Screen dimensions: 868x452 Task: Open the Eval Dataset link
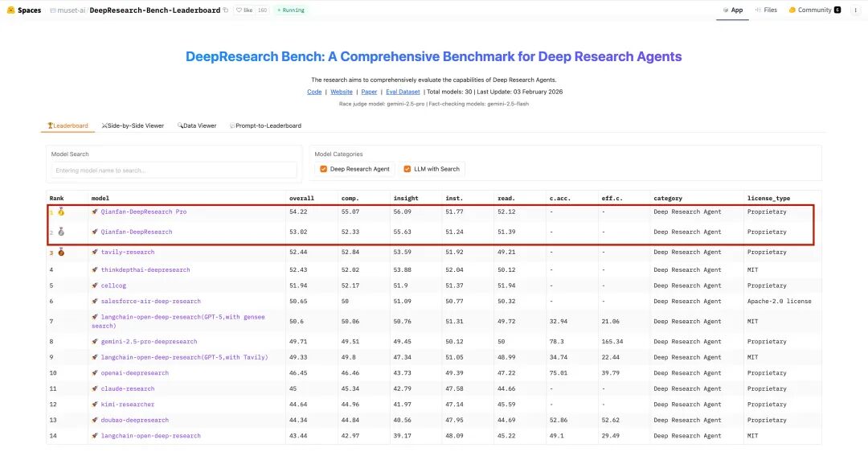(403, 92)
